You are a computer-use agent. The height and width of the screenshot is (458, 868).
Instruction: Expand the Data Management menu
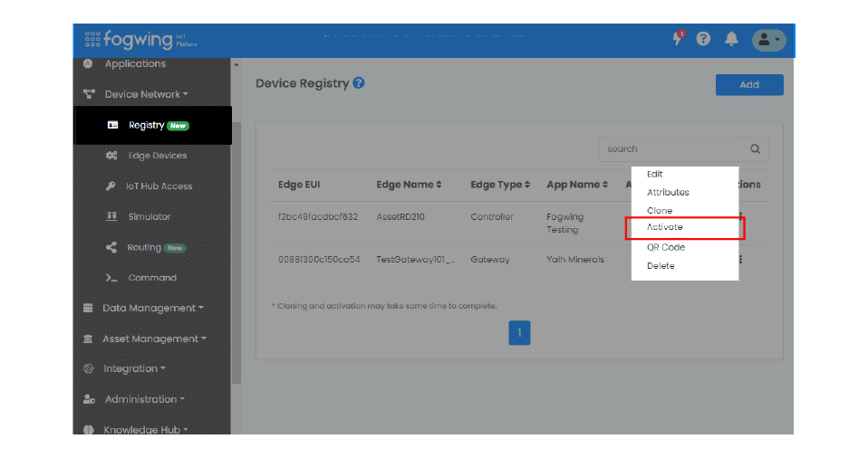pyautogui.click(x=153, y=308)
